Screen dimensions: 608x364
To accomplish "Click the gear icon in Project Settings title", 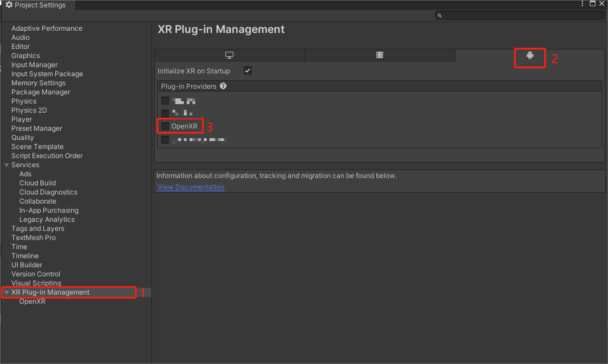I will pos(9,5).
